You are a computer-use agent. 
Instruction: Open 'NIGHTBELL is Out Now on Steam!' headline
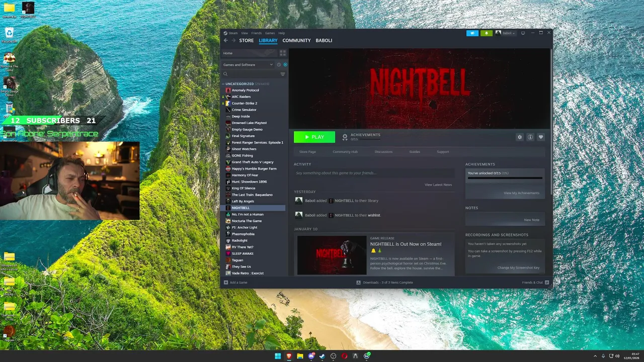pyautogui.click(x=406, y=244)
